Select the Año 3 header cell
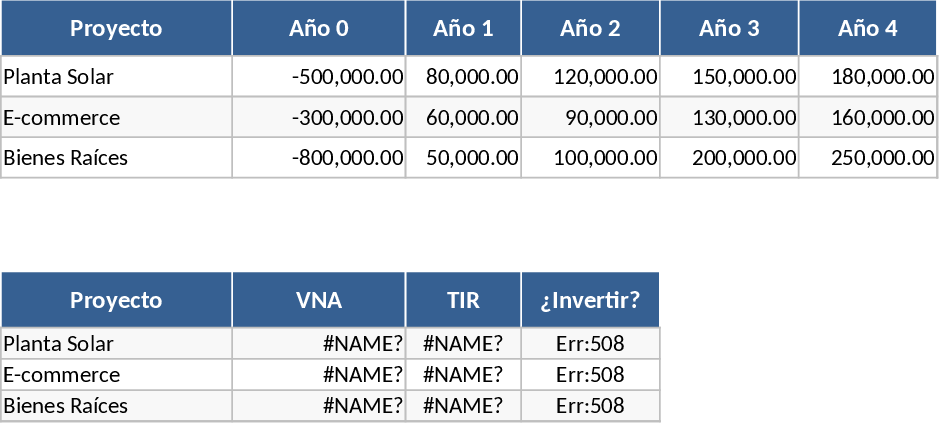Viewport: 939px width, 423px height. coord(729,28)
